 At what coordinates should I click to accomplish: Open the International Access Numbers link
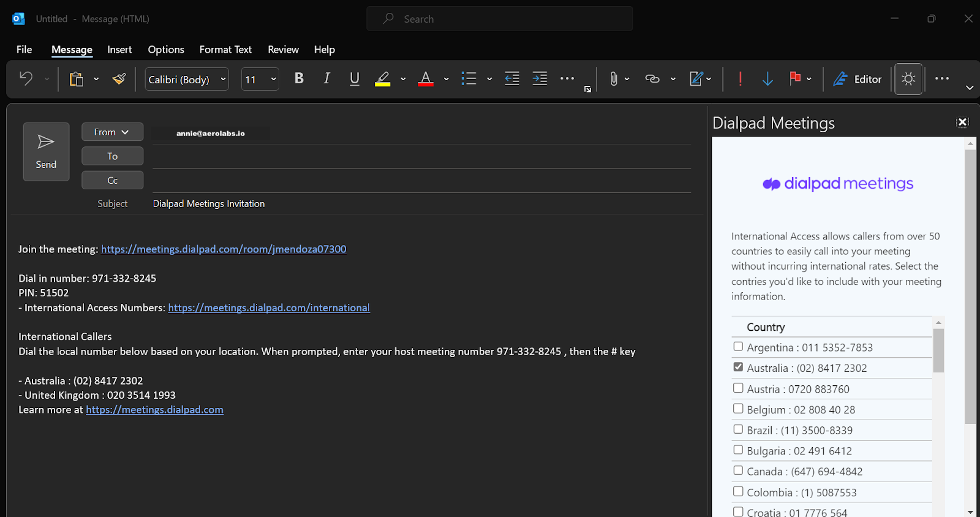point(269,308)
